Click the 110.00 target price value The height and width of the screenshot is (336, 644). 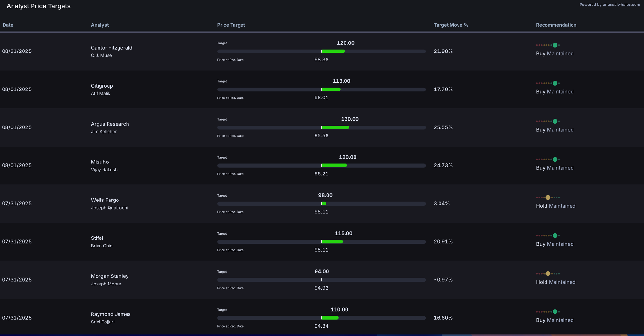[x=339, y=310]
